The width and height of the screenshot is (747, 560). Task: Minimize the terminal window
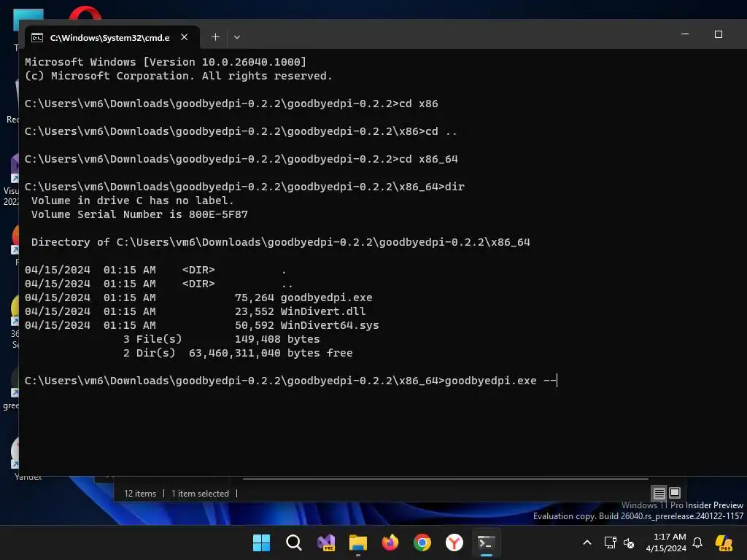click(684, 34)
